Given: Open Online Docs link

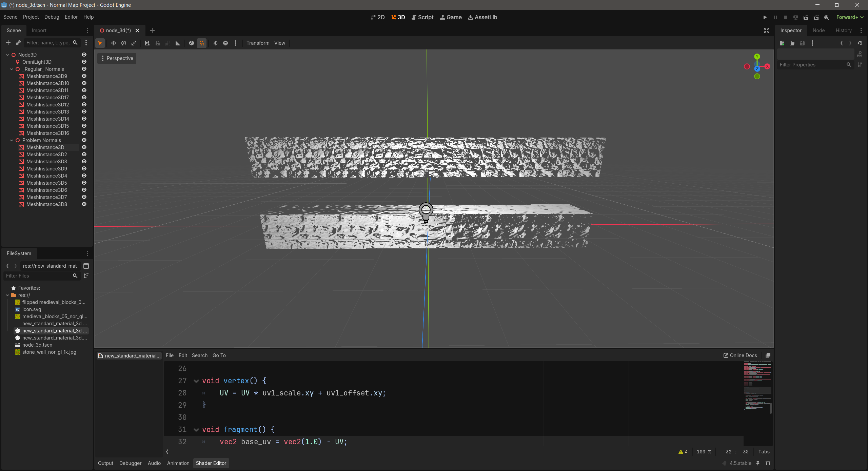Looking at the screenshot, I should 740,355.
